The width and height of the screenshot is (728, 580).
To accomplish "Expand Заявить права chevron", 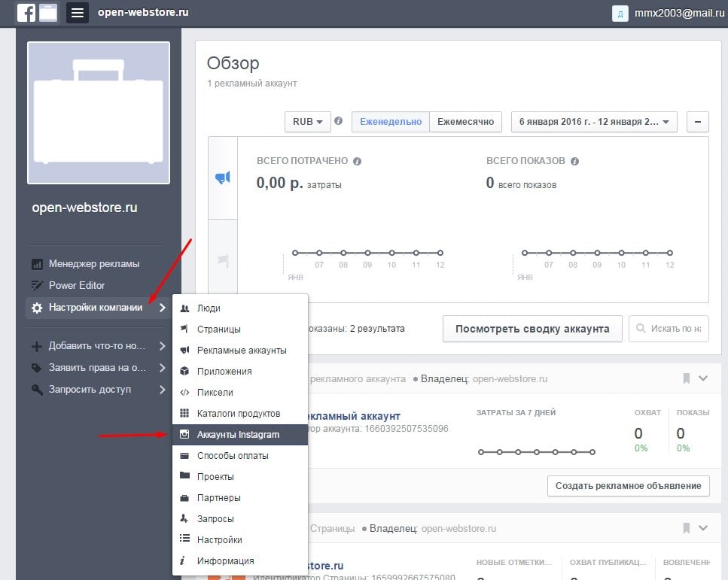I will 162,368.
